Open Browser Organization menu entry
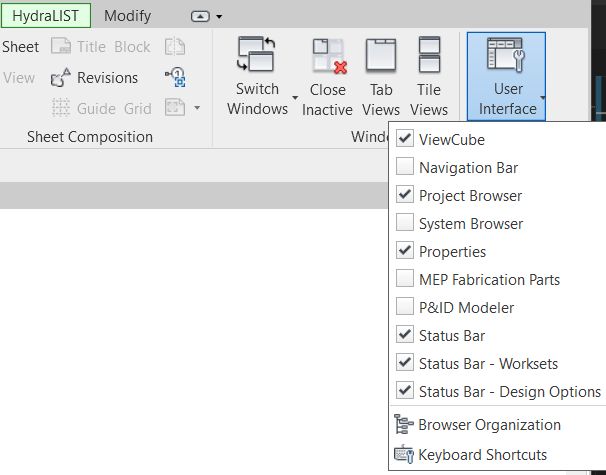The image size is (606, 475). (489, 425)
